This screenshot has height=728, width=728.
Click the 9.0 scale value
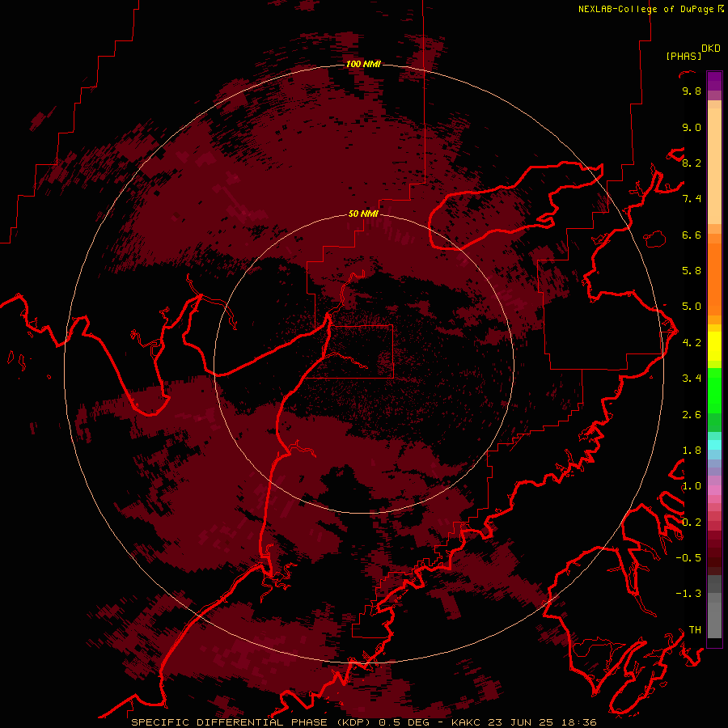point(692,127)
